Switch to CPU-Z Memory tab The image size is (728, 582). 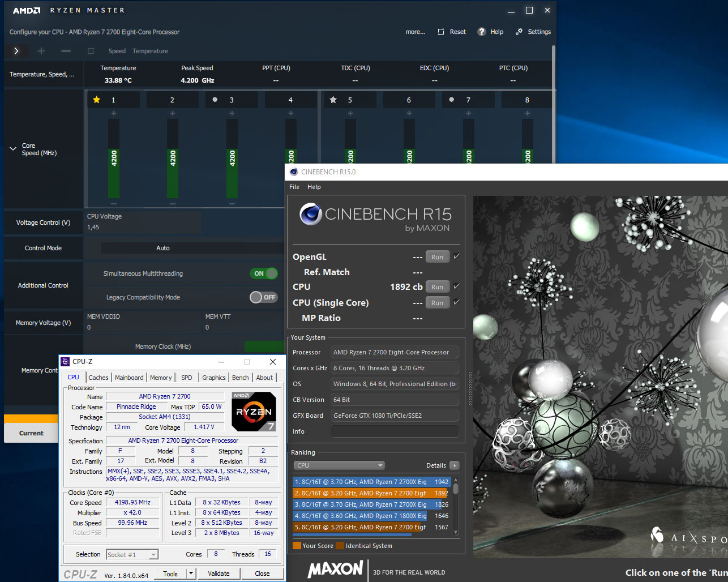(161, 378)
